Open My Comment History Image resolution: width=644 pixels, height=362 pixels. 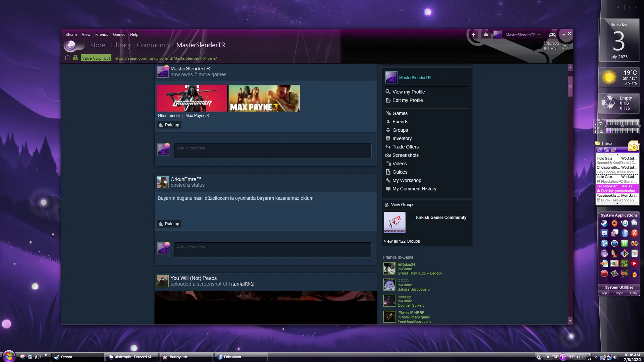414,189
